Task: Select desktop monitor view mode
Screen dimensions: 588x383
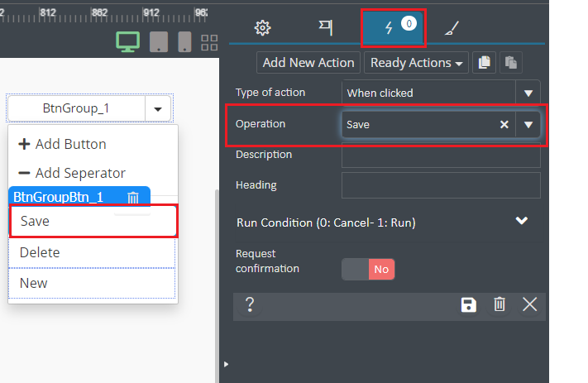Action: [128, 41]
